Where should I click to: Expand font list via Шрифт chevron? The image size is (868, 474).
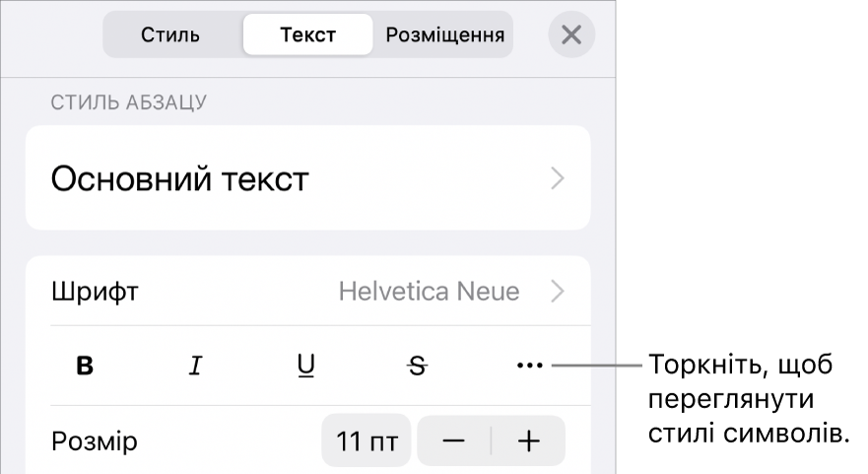click(558, 292)
